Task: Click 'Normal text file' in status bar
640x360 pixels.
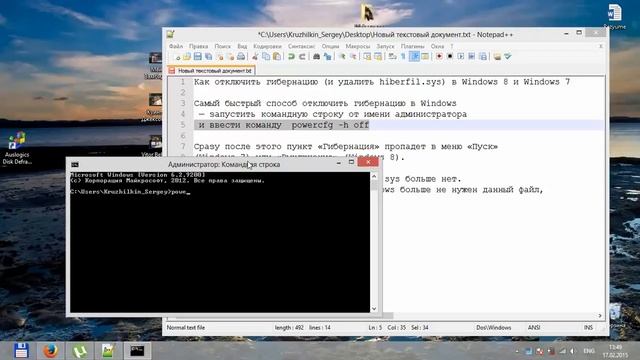Action: 186,328
